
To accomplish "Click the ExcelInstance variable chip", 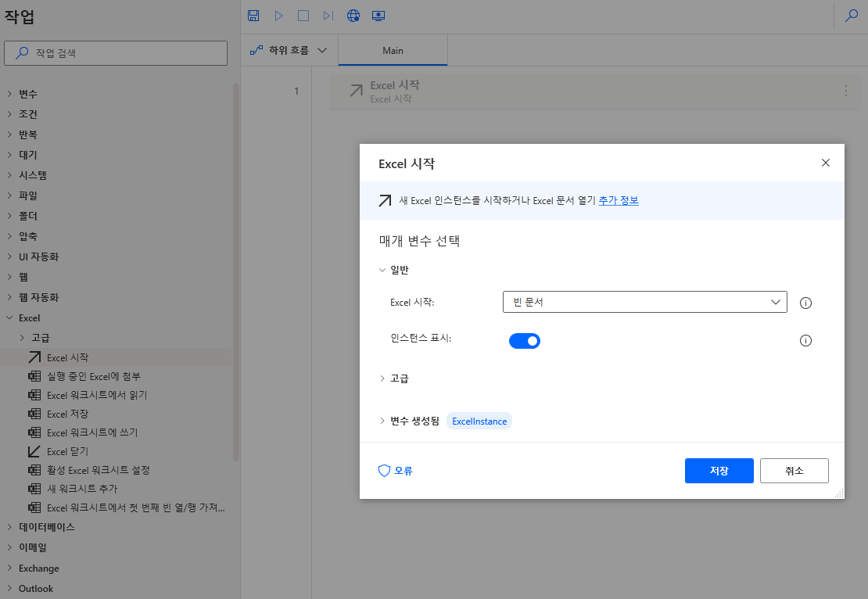I will click(479, 421).
